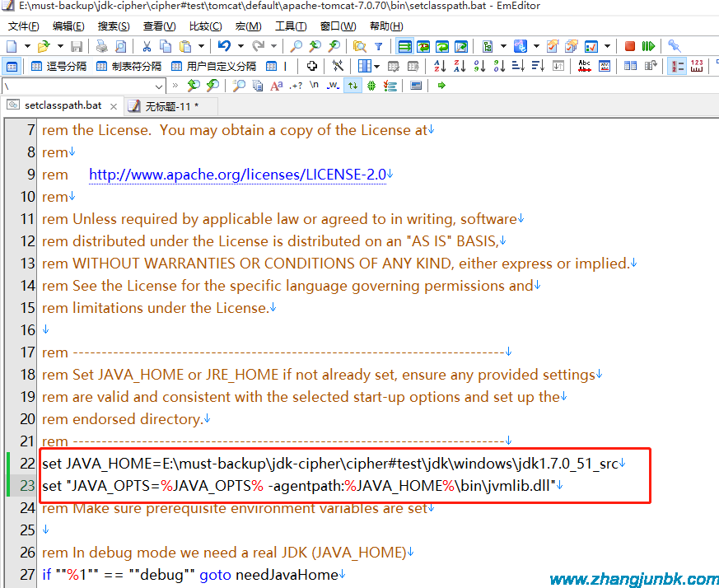Sort A to Z ascending

coord(440,66)
